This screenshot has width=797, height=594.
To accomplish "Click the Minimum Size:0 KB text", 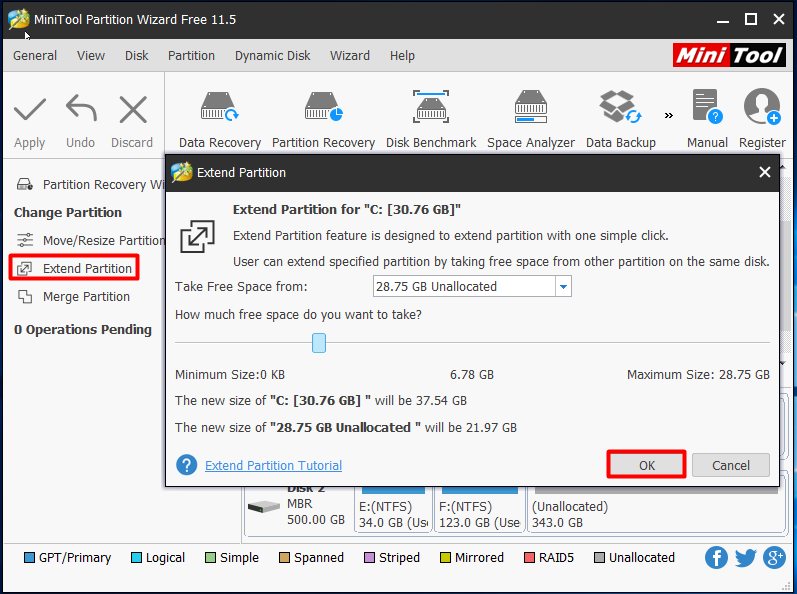I will [x=230, y=375].
